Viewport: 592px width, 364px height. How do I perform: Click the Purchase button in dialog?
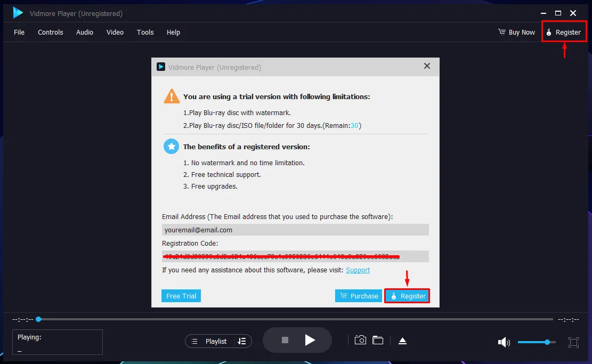(359, 296)
